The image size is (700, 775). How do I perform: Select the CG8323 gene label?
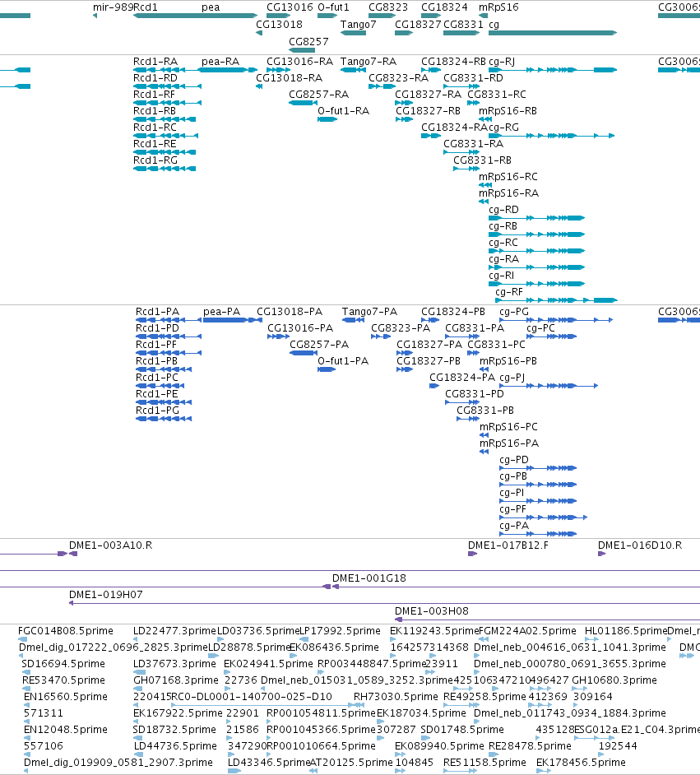point(388,7)
